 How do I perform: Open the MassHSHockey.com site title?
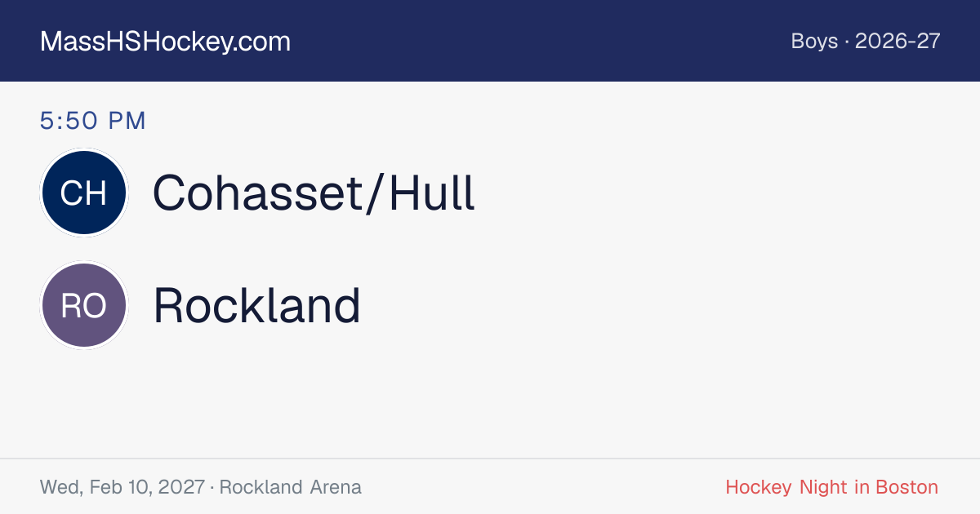(165, 42)
